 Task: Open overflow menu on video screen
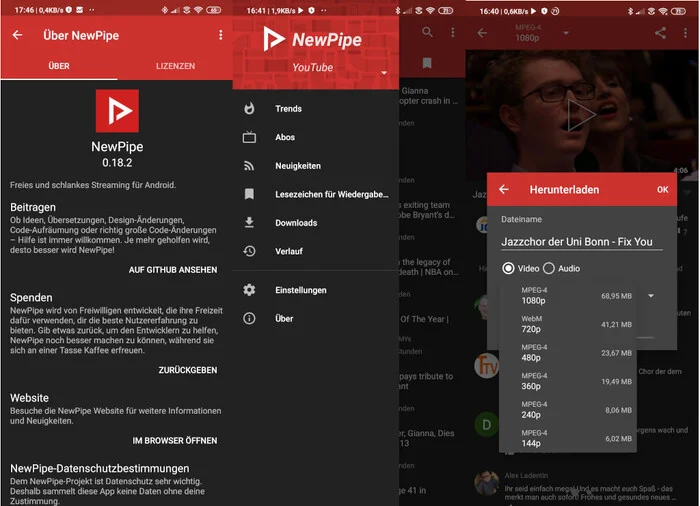(685, 33)
